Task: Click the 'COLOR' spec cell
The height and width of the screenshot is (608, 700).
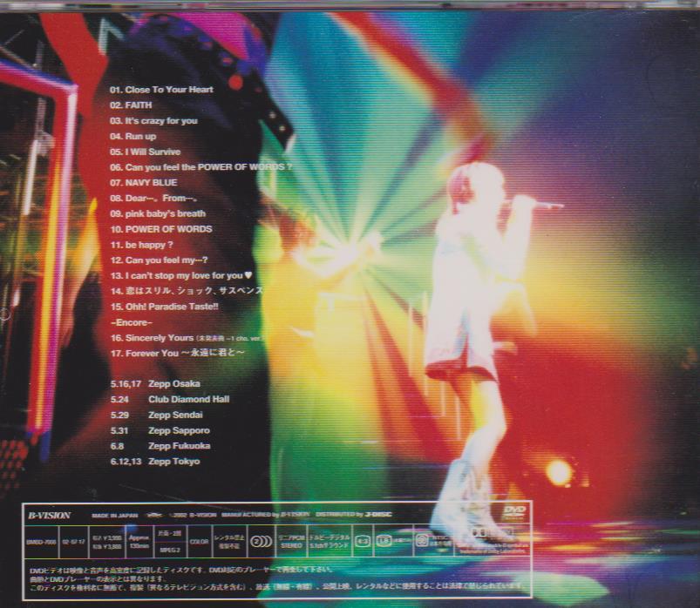Action: [x=199, y=542]
